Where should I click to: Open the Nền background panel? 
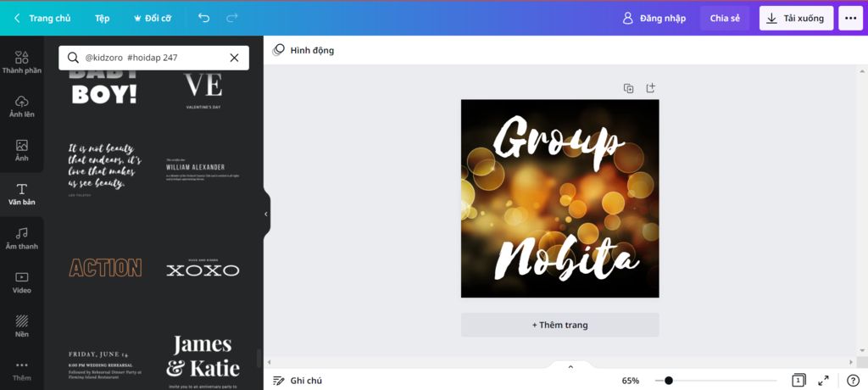pyautogui.click(x=21, y=326)
